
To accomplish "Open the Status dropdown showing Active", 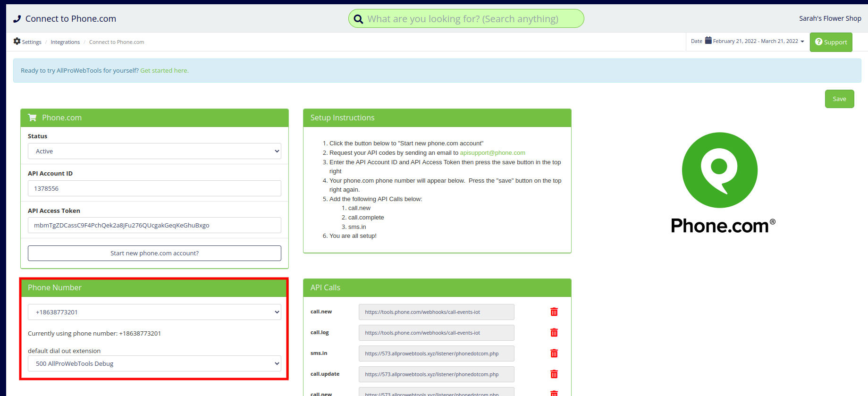I will point(154,151).
